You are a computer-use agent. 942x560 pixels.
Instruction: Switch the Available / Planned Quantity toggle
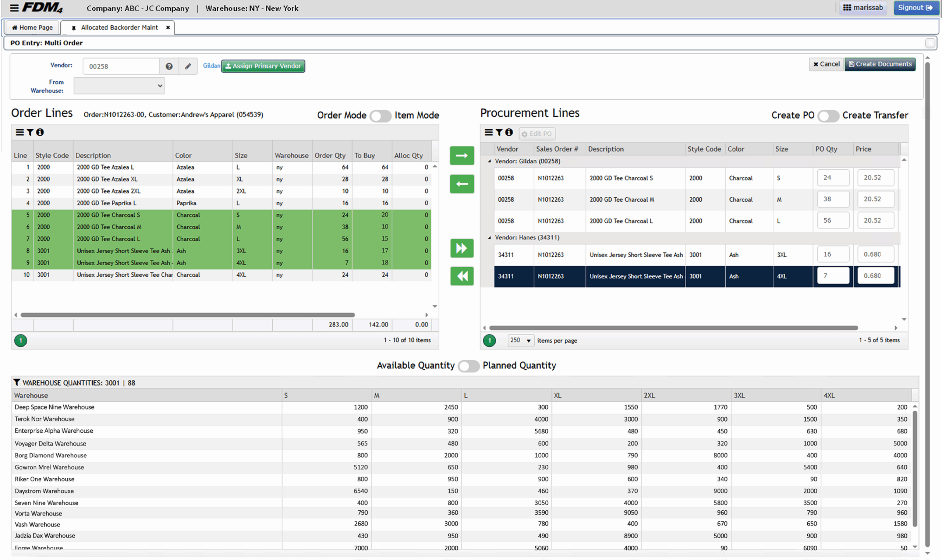click(468, 366)
